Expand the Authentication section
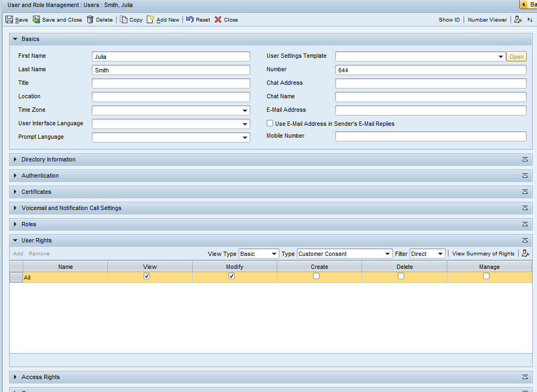Screen dimensions: 537x392 click(x=15, y=176)
